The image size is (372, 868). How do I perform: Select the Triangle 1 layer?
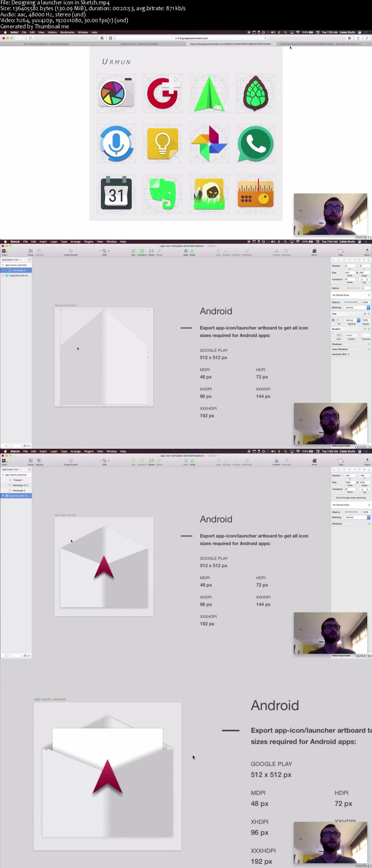pyautogui.click(x=18, y=480)
